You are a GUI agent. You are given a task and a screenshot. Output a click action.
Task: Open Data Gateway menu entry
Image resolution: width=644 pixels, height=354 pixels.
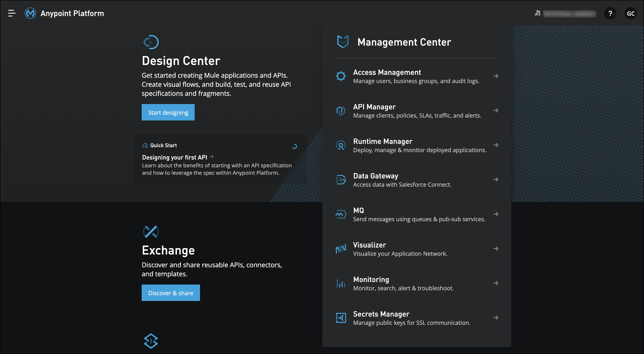point(376,176)
